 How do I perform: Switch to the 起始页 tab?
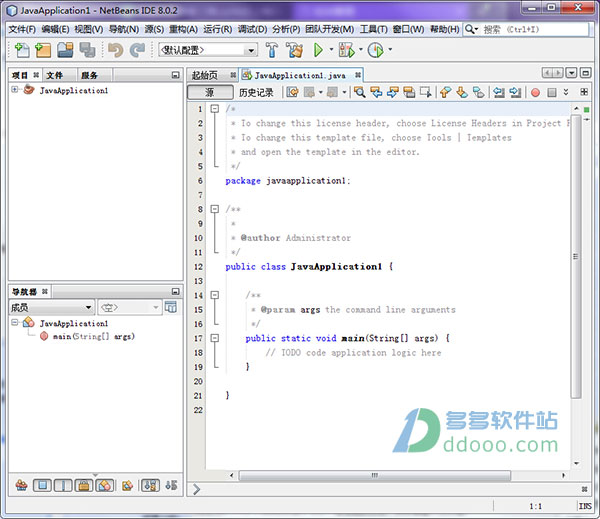[205, 75]
